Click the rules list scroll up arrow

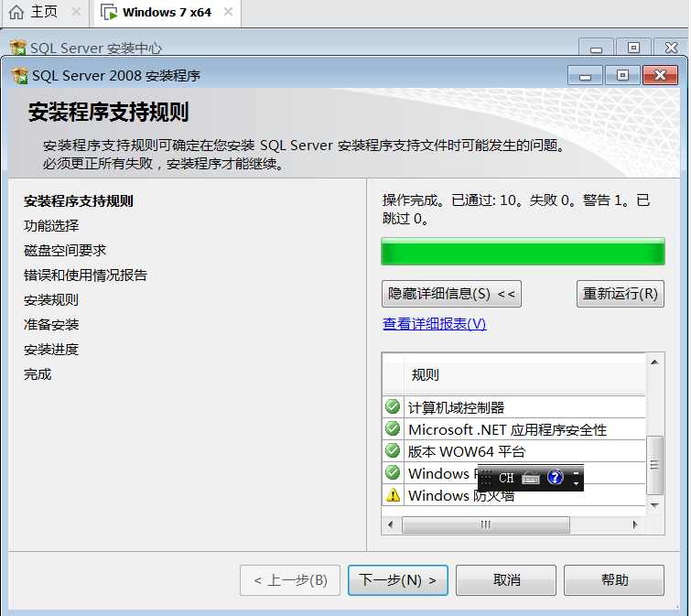(654, 362)
